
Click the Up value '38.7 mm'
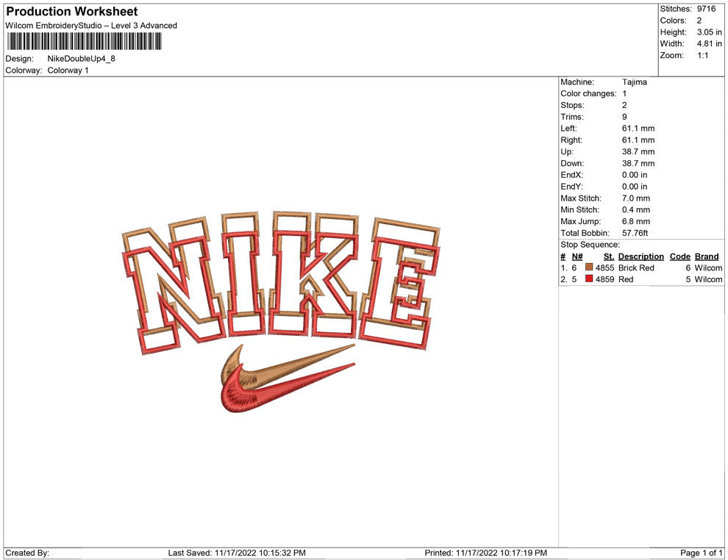[638, 151]
